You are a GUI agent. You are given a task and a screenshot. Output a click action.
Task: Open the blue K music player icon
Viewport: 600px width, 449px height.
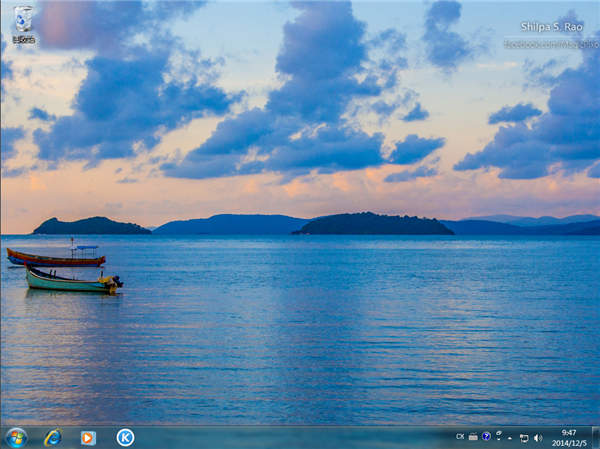[x=125, y=437]
